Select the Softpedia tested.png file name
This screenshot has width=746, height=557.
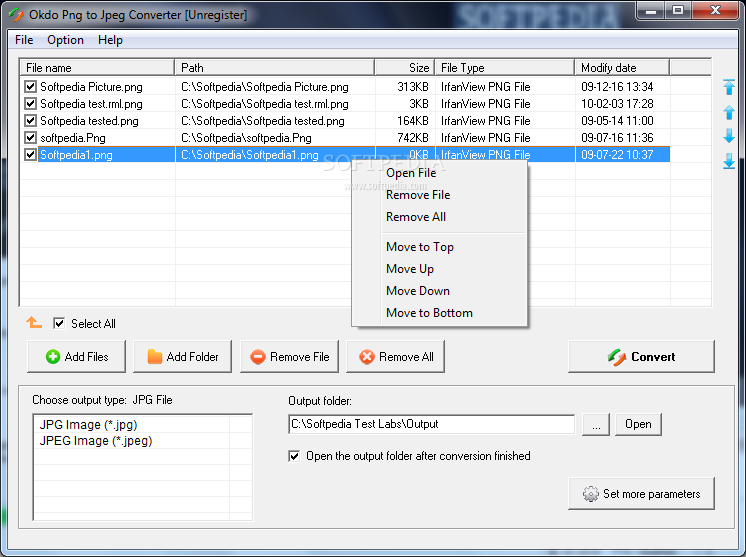pos(89,121)
